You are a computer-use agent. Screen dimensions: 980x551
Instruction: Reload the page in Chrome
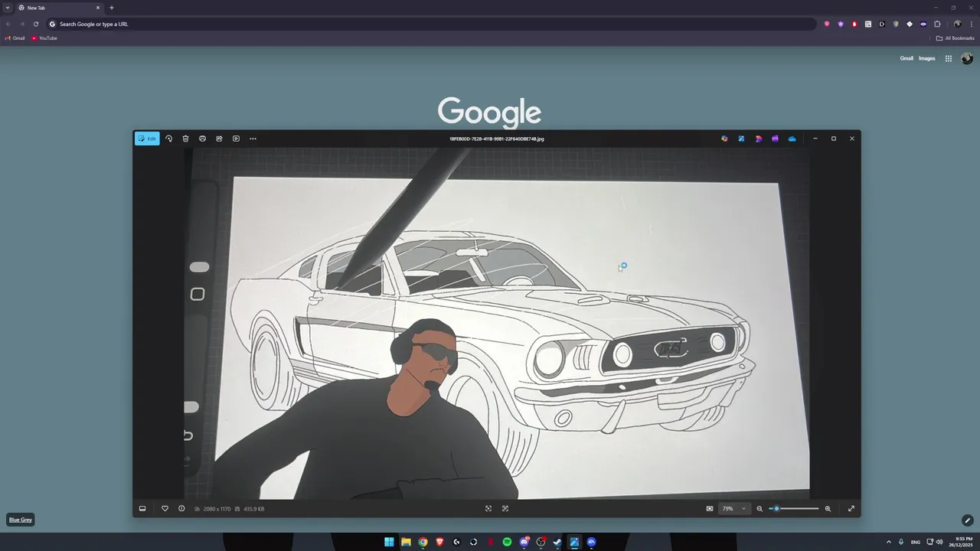(35, 24)
